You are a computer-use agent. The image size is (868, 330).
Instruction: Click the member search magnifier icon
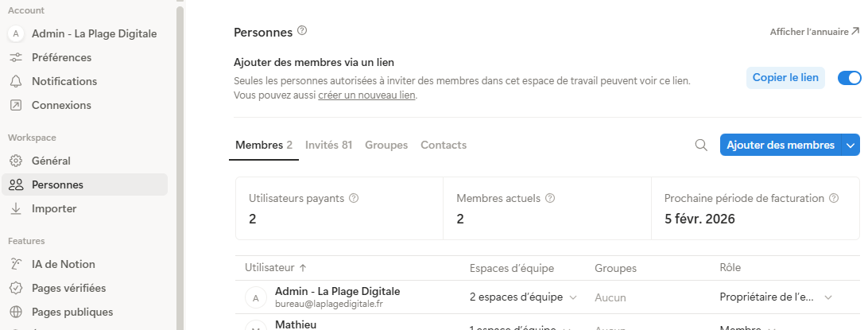click(x=701, y=145)
